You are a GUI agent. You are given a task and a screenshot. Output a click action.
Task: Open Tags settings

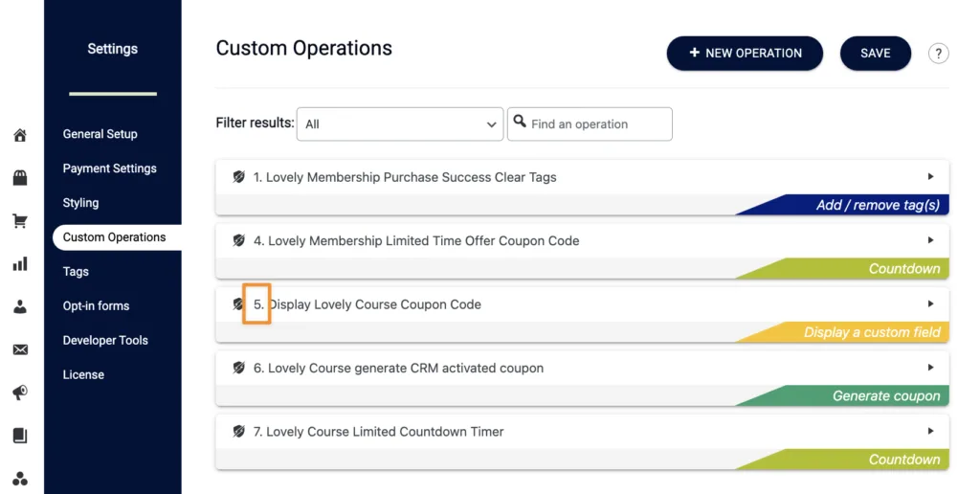76,271
